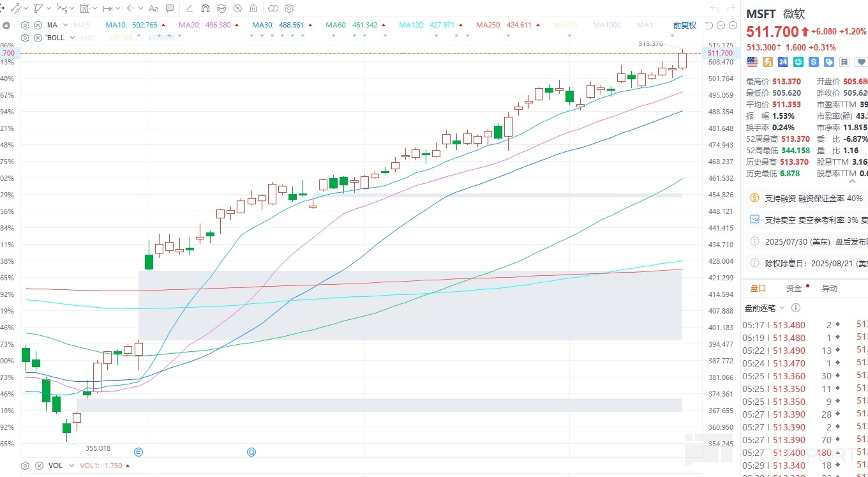The width and height of the screenshot is (868, 477).
Task: Click the earnings 'E' marker on chart
Action: [138, 452]
